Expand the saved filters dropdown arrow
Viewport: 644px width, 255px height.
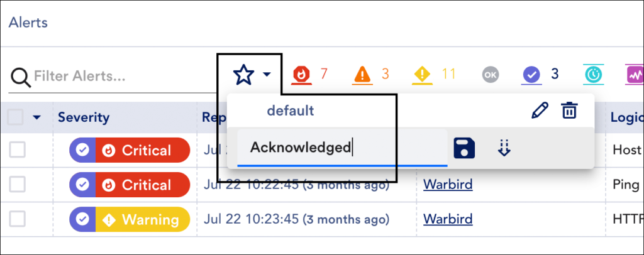coord(267,75)
